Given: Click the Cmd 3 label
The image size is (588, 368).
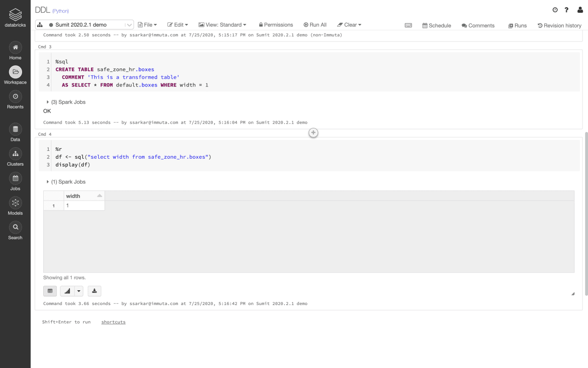Looking at the screenshot, I should pyautogui.click(x=45, y=47).
